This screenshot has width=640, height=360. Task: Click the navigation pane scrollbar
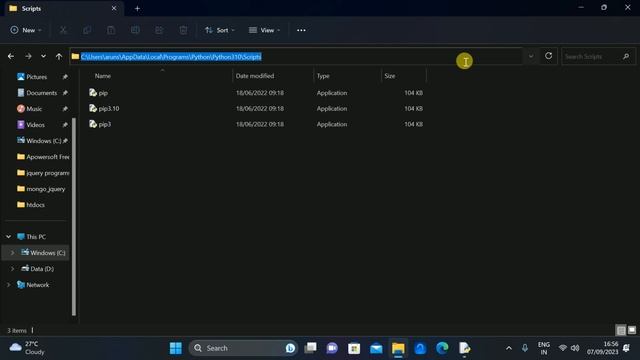pyautogui.click(x=74, y=216)
